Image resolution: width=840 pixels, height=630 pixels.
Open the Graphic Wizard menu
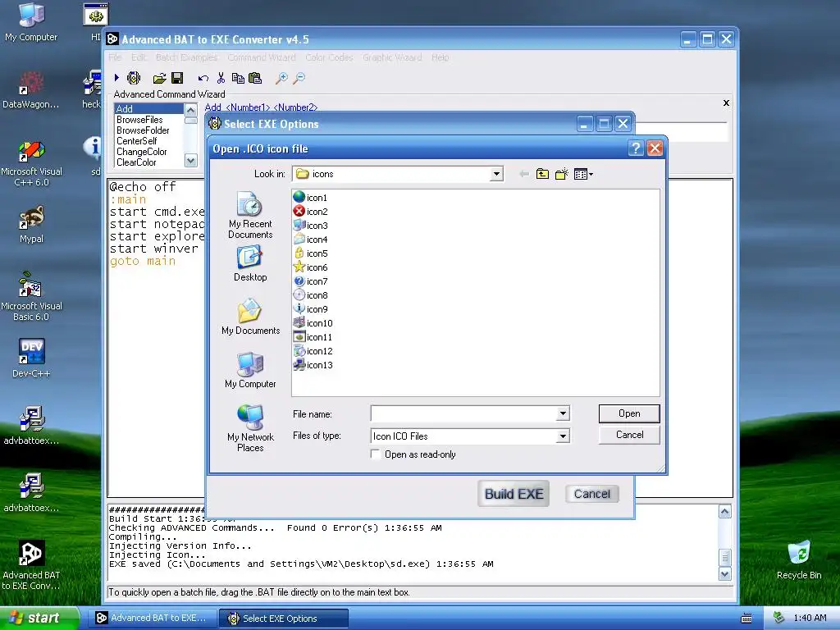[x=392, y=57]
